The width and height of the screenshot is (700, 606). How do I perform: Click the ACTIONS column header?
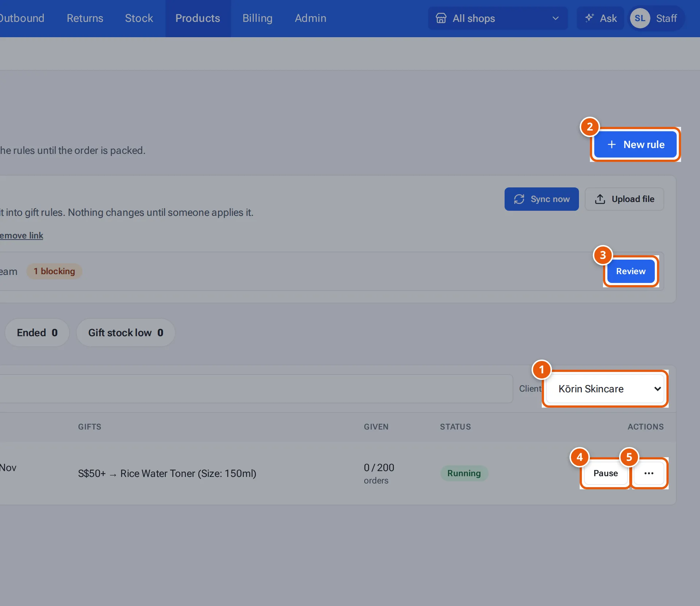(646, 427)
